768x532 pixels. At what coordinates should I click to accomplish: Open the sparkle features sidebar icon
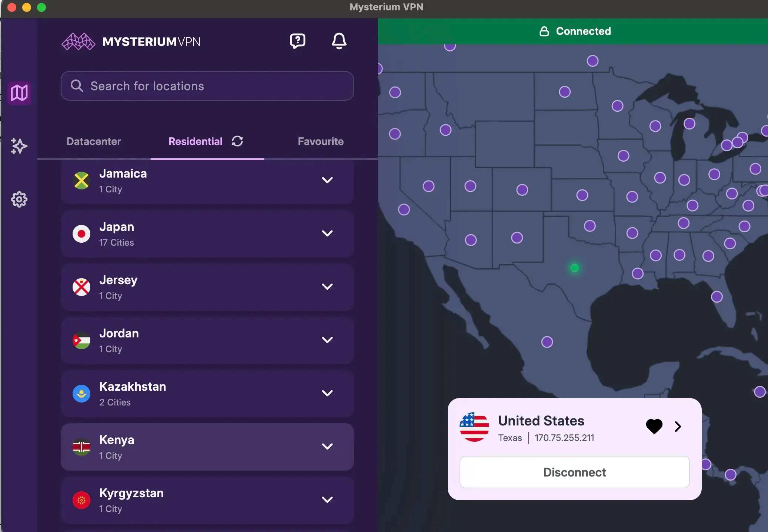[19, 146]
